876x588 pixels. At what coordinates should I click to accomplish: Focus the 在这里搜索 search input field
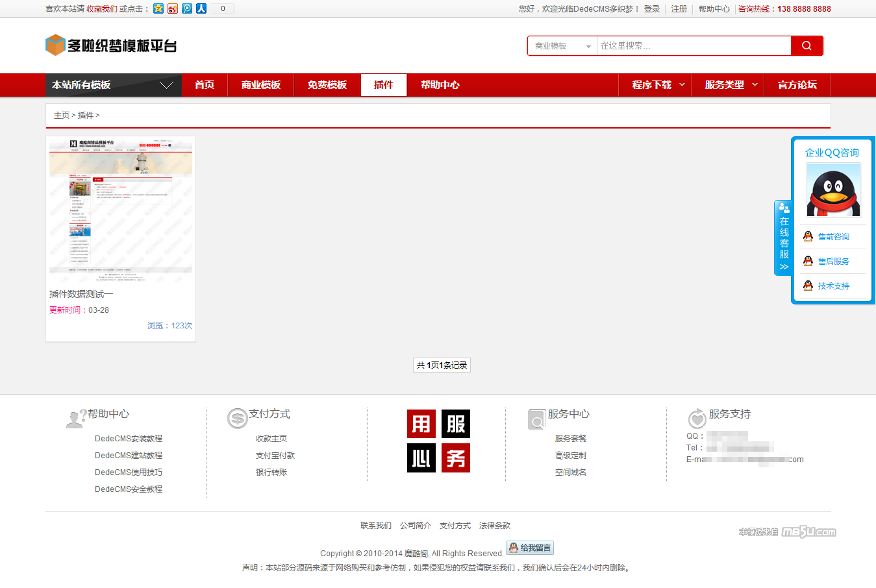[x=693, y=46]
